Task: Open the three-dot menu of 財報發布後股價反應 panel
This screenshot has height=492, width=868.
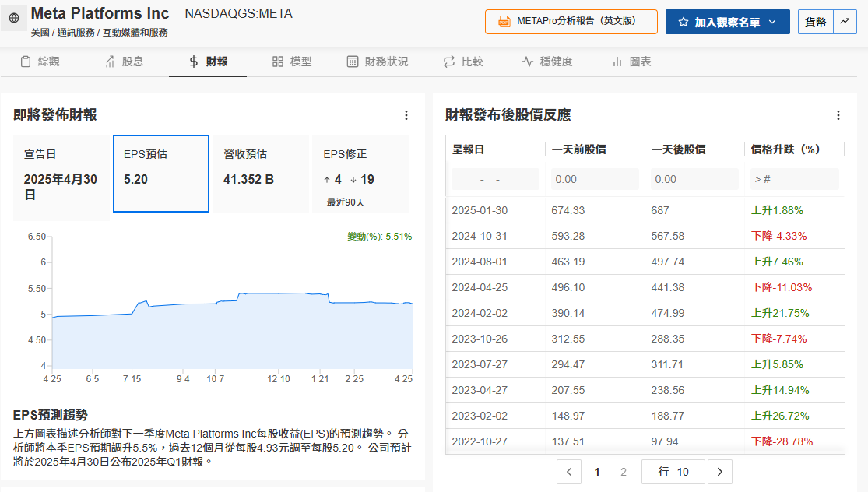Action: tap(838, 115)
